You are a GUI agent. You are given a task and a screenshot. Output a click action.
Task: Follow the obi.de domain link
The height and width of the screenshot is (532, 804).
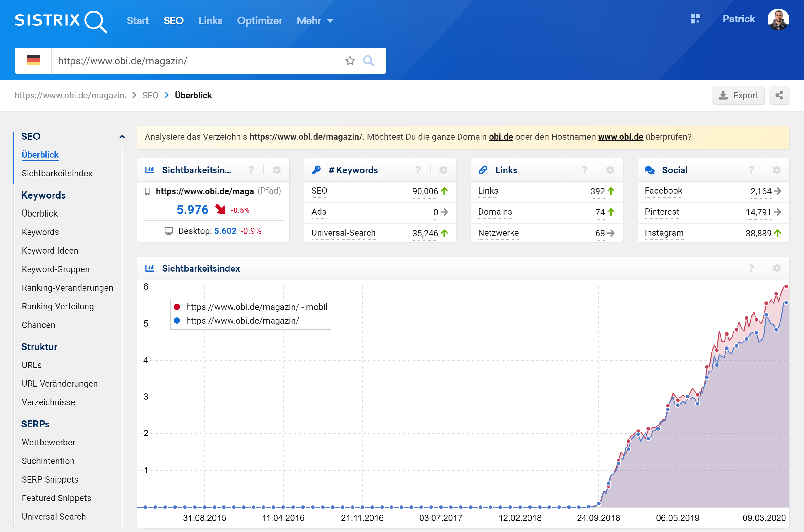(x=501, y=137)
